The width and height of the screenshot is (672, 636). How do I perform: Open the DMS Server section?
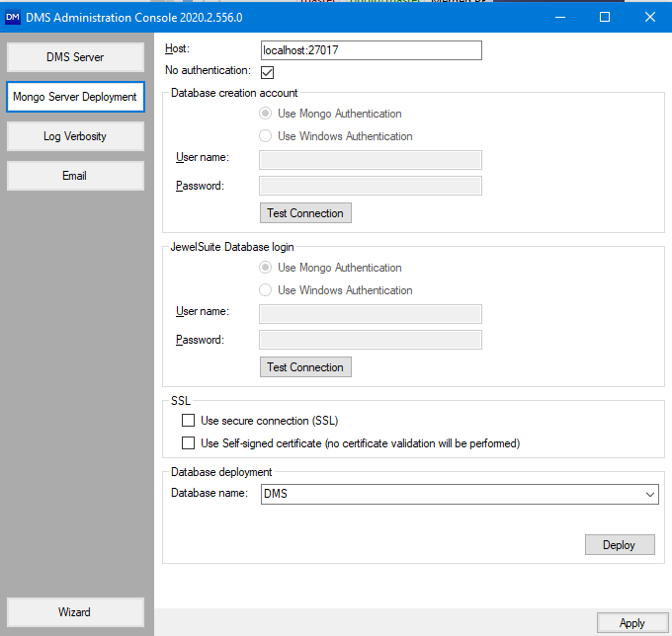click(75, 57)
